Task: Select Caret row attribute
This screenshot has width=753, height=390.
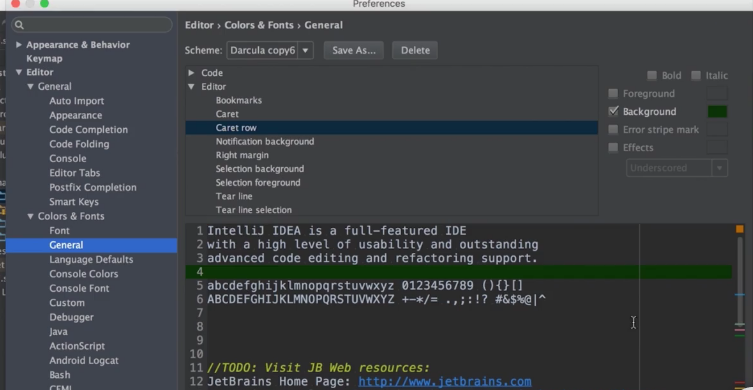Action: point(392,128)
